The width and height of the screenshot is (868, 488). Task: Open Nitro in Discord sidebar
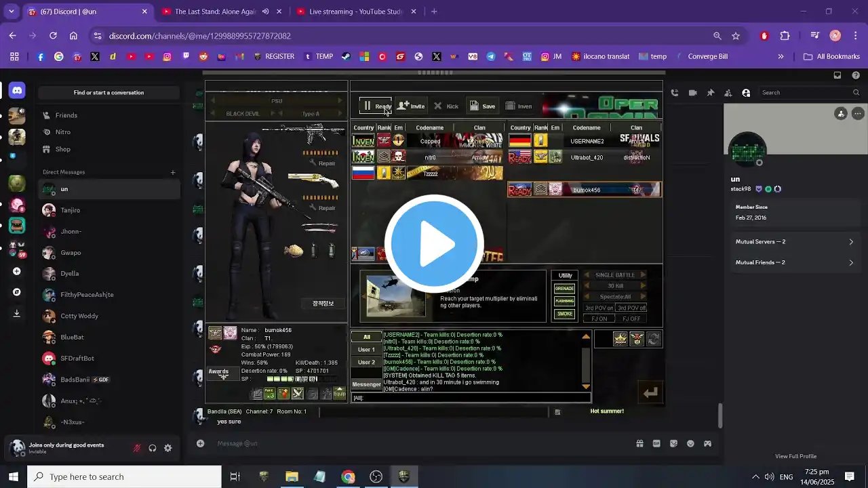[x=108, y=132]
